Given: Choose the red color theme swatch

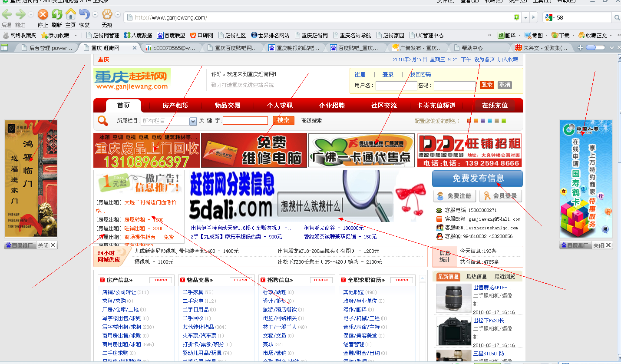Looking at the screenshot, I should tap(469, 121).
